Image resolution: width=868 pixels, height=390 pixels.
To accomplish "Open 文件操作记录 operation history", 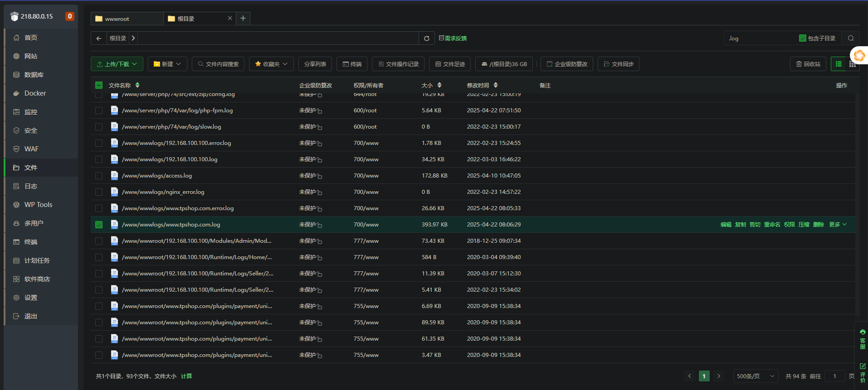I will [x=399, y=64].
